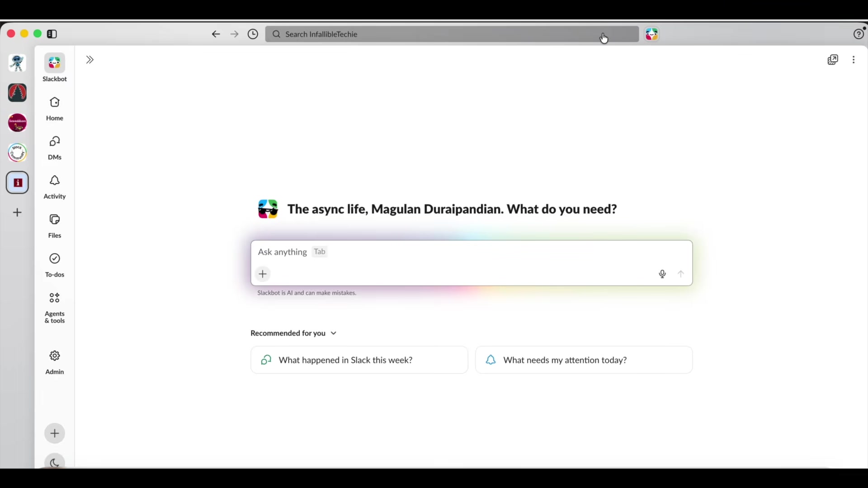The image size is (868, 488).
Task: Open Slackbot in the sidebar
Action: 55,68
